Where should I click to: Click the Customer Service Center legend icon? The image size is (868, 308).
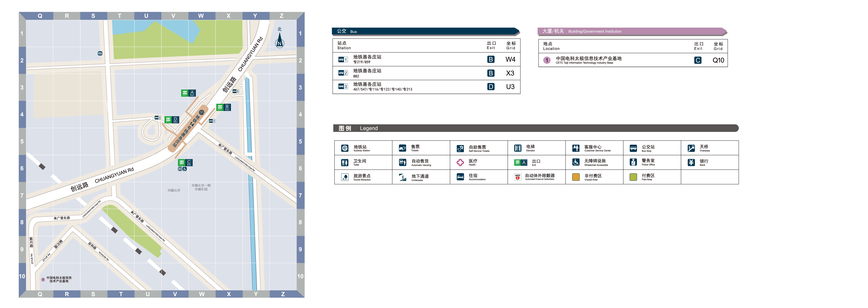click(576, 148)
